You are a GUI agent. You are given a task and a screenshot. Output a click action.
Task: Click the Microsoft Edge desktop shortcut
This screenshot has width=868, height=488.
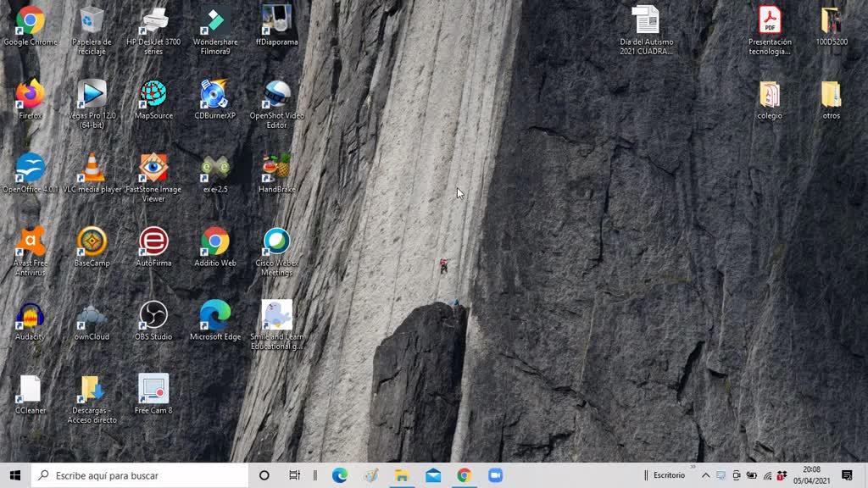coord(215,321)
